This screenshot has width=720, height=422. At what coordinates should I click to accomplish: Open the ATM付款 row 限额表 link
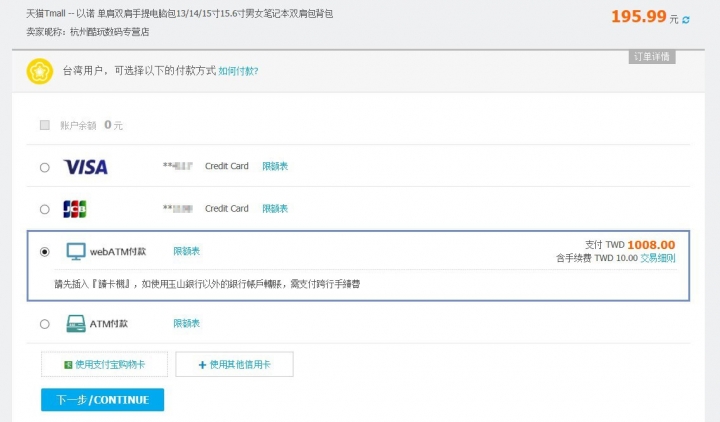pyautogui.click(x=186, y=323)
